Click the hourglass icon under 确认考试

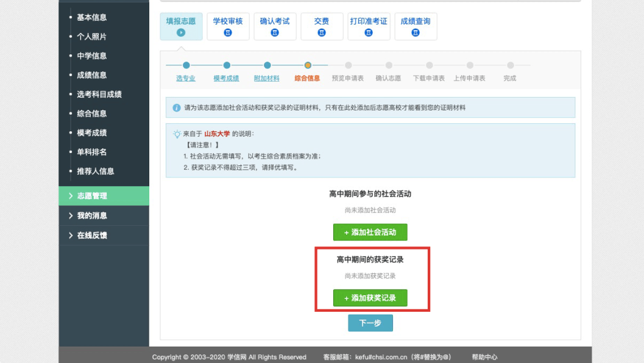point(275,32)
